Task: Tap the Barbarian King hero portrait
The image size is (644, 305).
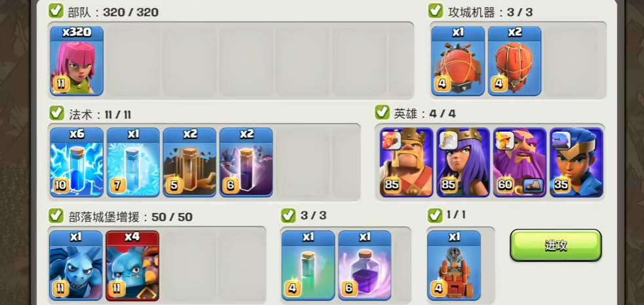Action: click(407, 163)
